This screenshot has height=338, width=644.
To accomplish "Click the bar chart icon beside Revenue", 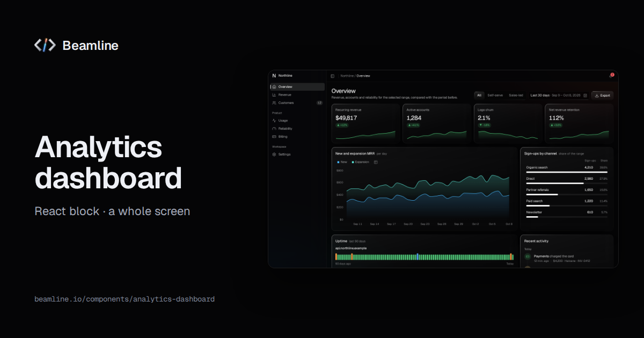I will click(x=274, y=95).
